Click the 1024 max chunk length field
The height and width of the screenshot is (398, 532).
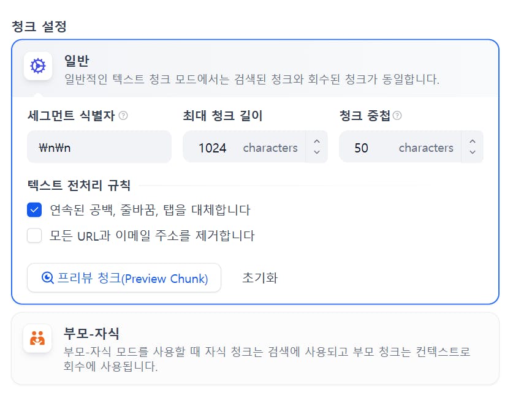pyautogui.click(x=213, y=148)
